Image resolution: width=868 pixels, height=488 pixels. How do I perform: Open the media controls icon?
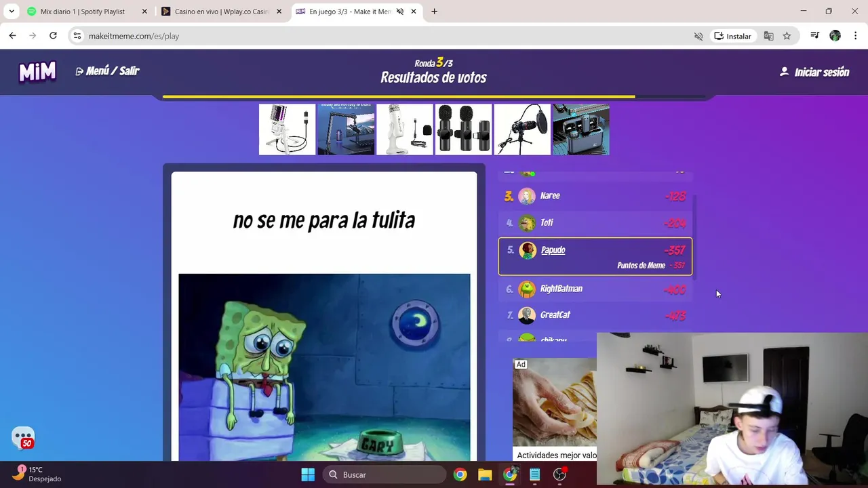click(x=815, y=36)
